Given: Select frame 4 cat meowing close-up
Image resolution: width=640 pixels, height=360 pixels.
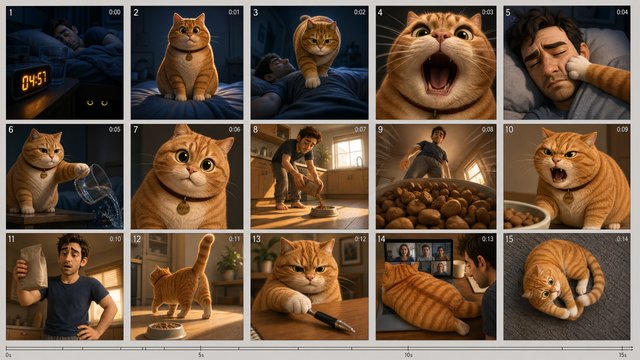Looking at the screenshot, I should (x=436, y=62).
